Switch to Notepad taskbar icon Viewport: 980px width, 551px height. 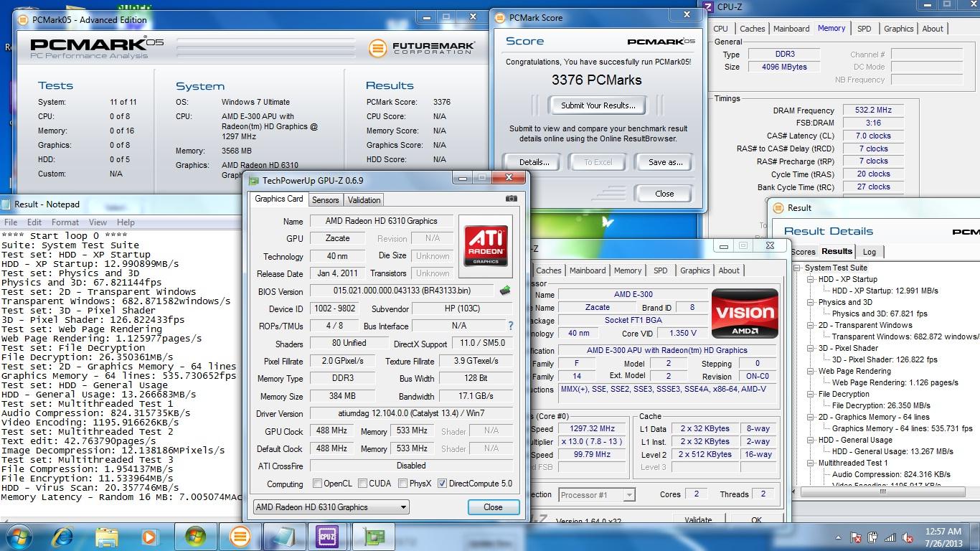pyautogui.click(x=283, y=537)
